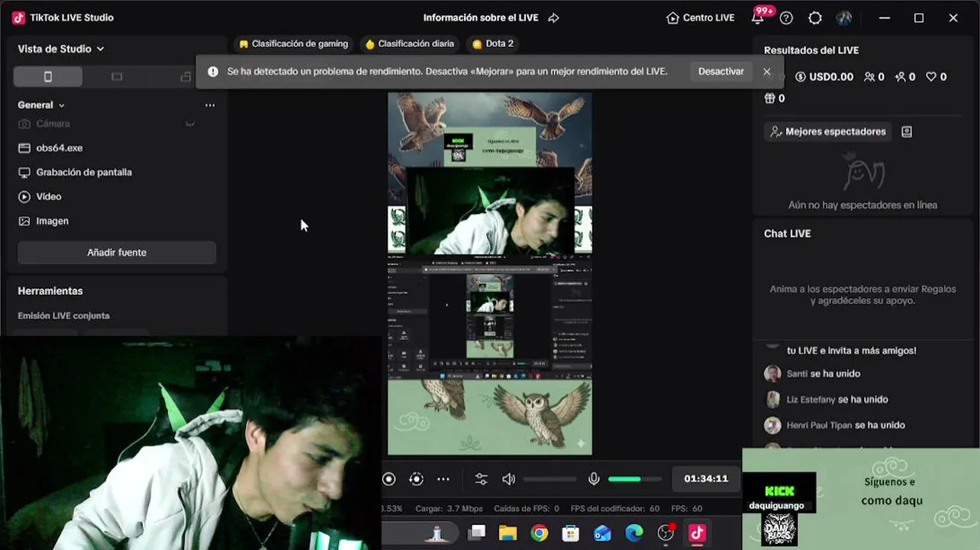
Task: Click Liz Estefany's chat avatar
Action: (x=772, y=400)
